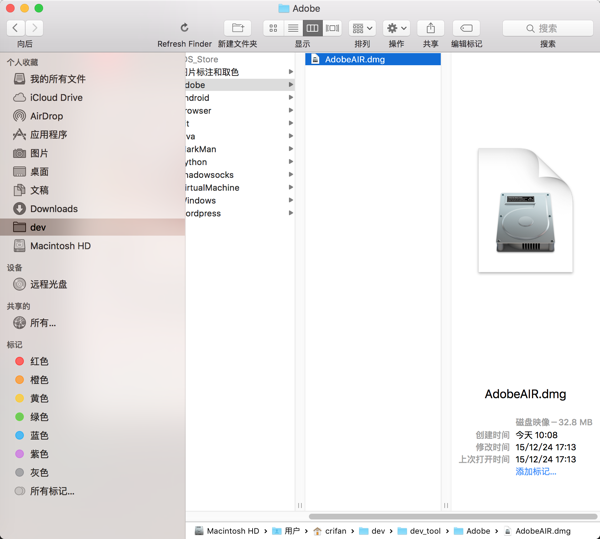The height and width of the screenshot is (539, 600).
Task: Click 用户 (Users) in path bar
Action: pyautogui.click(x=286, y=531)
